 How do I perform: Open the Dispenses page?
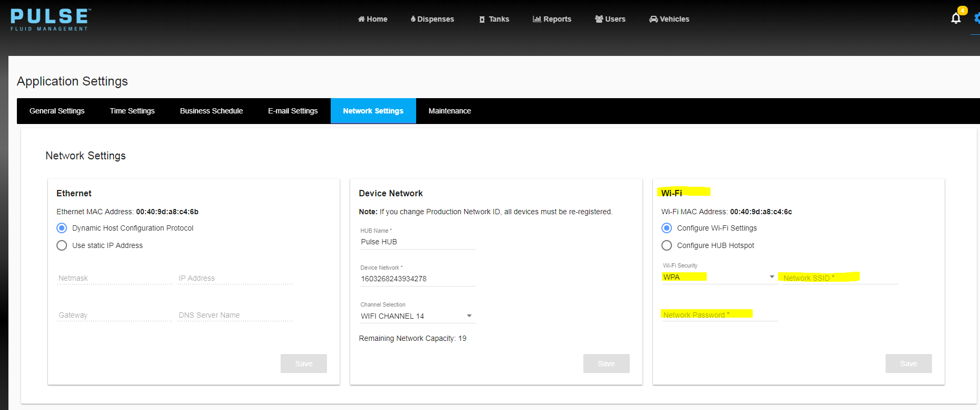pyautogui.click(x=432, y=19)
